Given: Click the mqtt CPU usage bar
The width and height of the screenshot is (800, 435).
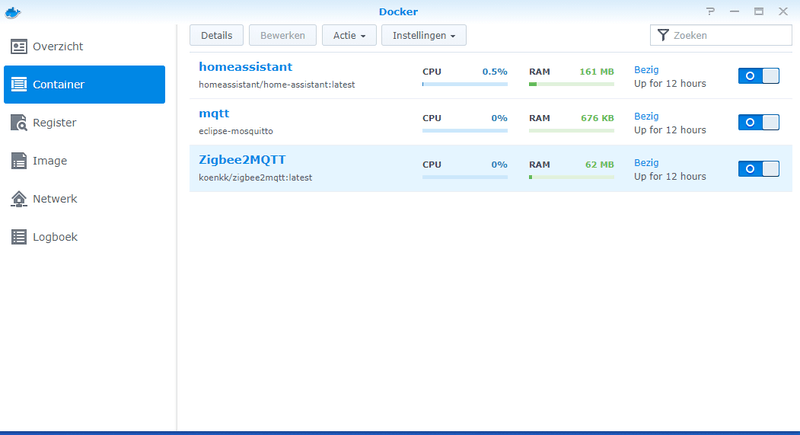Looking at the screenshot, I should click(465, 131).
